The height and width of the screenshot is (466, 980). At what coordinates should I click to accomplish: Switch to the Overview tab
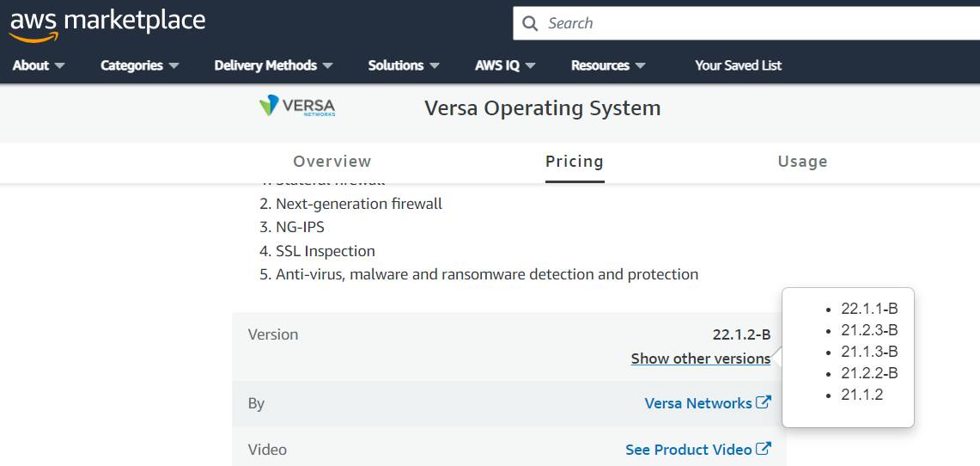[x=332, y=162]
